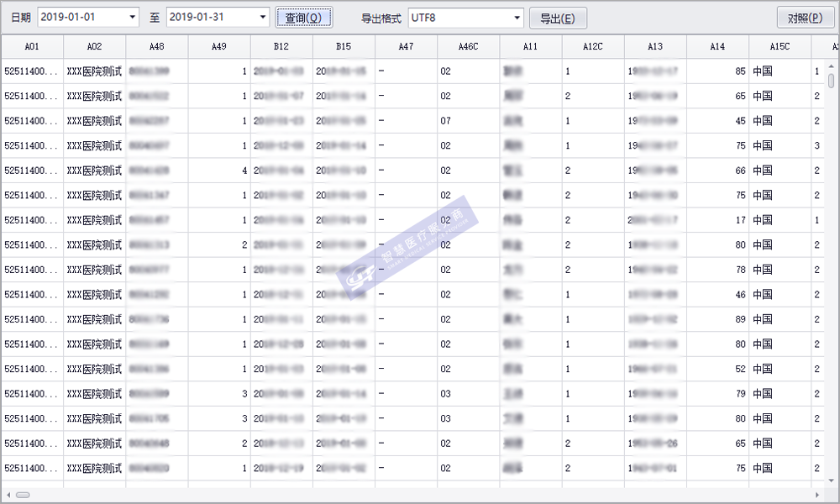Sort by the A48 column header

click(156, 47)
